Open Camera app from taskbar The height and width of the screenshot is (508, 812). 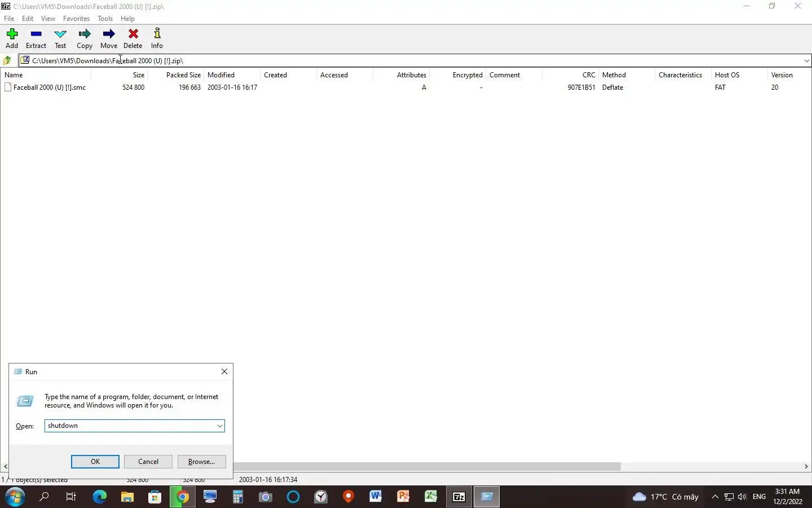pos(265,497)
